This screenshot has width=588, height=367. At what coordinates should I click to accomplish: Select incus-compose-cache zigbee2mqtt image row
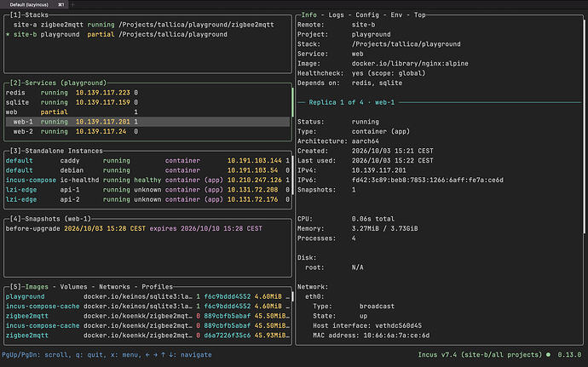pos(147,326)
